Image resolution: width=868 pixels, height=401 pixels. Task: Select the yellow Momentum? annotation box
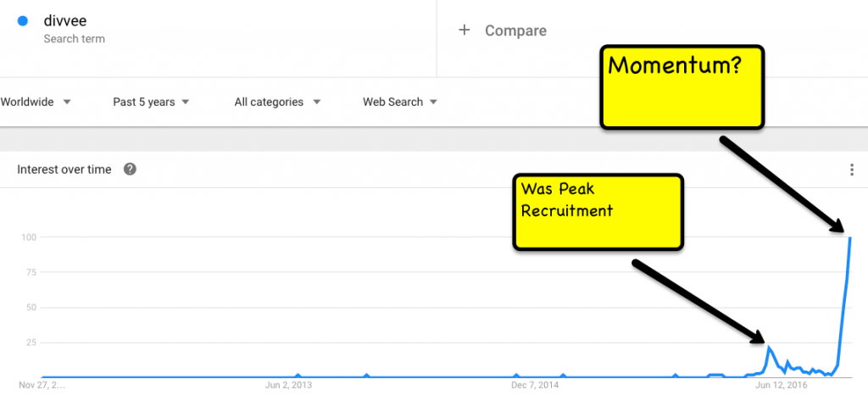[x=682, y=87]
